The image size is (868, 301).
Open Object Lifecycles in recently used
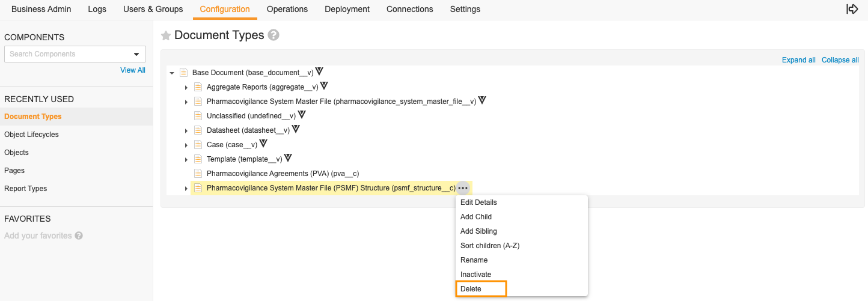(31, 135)
